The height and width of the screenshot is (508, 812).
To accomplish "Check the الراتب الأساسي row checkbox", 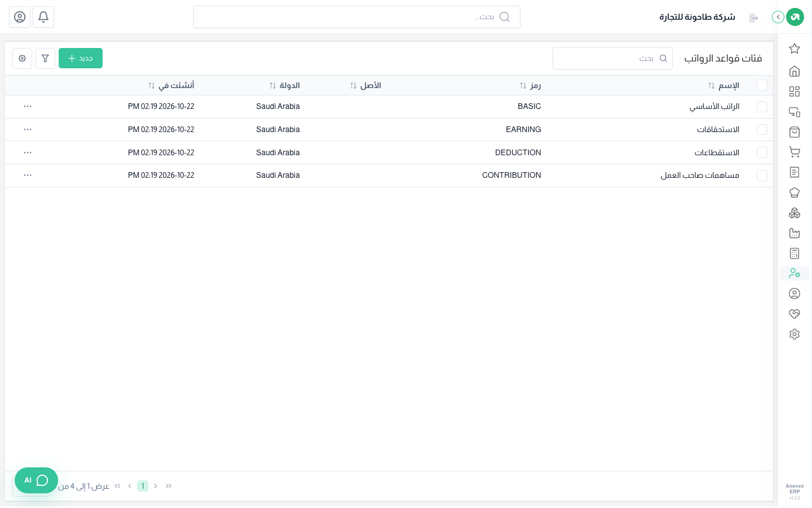I will click(x=762, y=106).
